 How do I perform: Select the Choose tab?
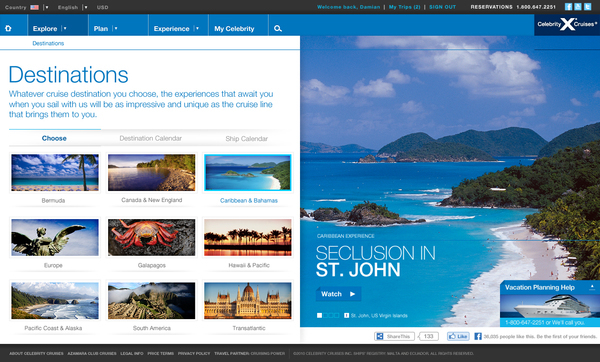tap(54, 138)
